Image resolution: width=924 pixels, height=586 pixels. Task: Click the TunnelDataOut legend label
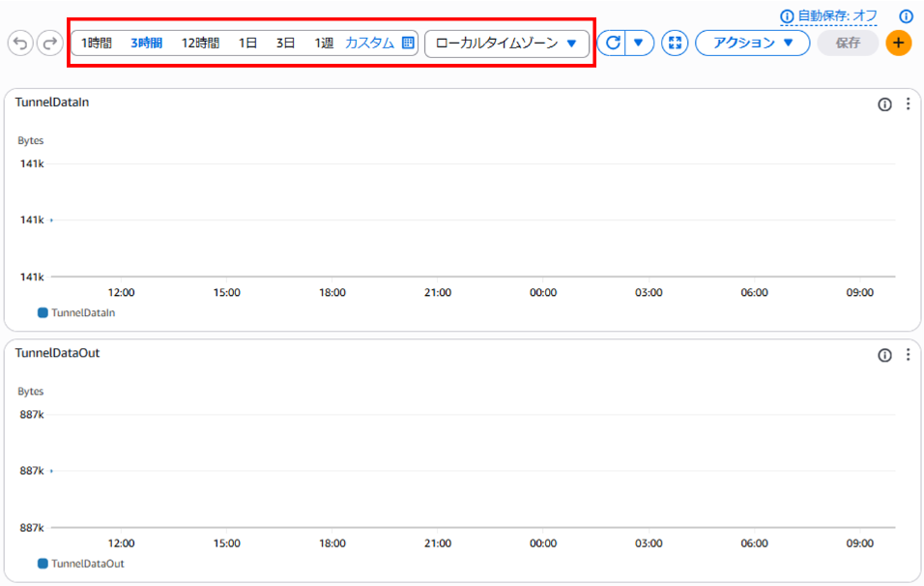tap(88, 564)
